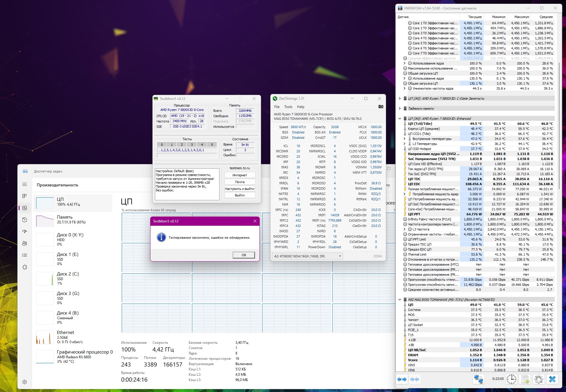The image size is (566, 392).
Task: Start HWiNFO sensor logging to file
Action: (x=525, y=379)
